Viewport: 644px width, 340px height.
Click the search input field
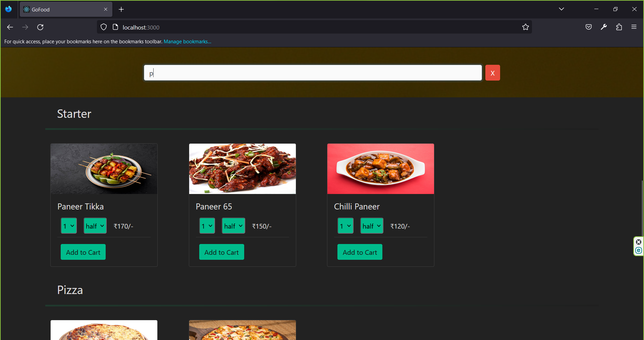pyautogui.click(x=312, y=72)
